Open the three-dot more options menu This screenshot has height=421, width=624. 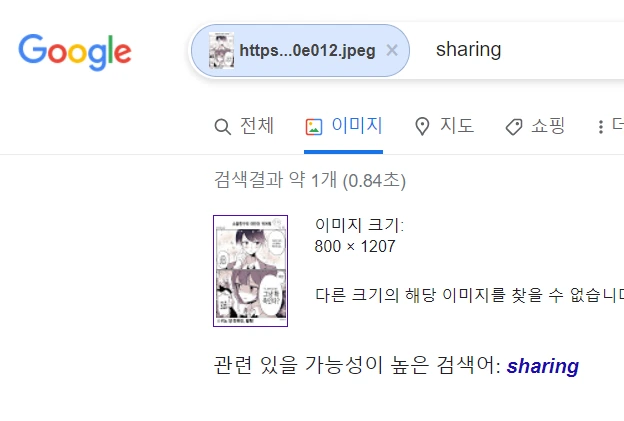pyautogui.click(x=601, y=127)
